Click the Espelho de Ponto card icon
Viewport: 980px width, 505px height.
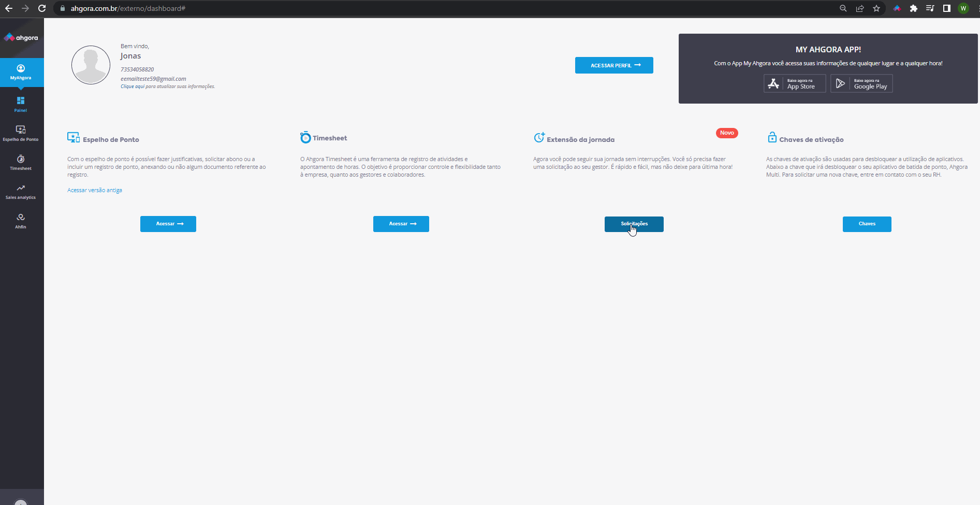(74, 137)
